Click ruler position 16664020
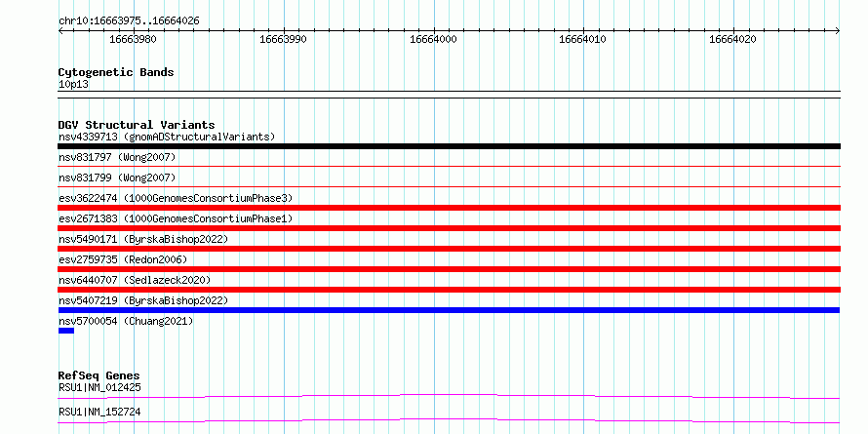This screenshot has width=868, height=434. [x=733, y=39]
